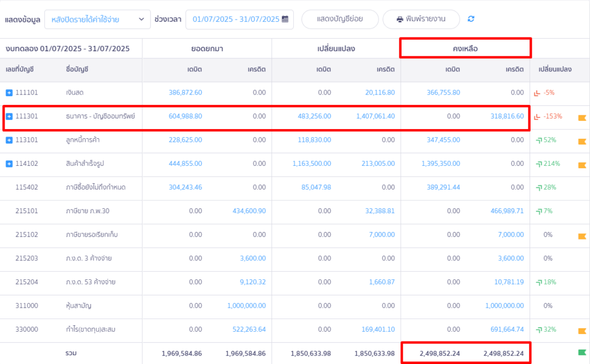
Task: Open the calendar icon in date range field
Action: click(x=285, y=19)
